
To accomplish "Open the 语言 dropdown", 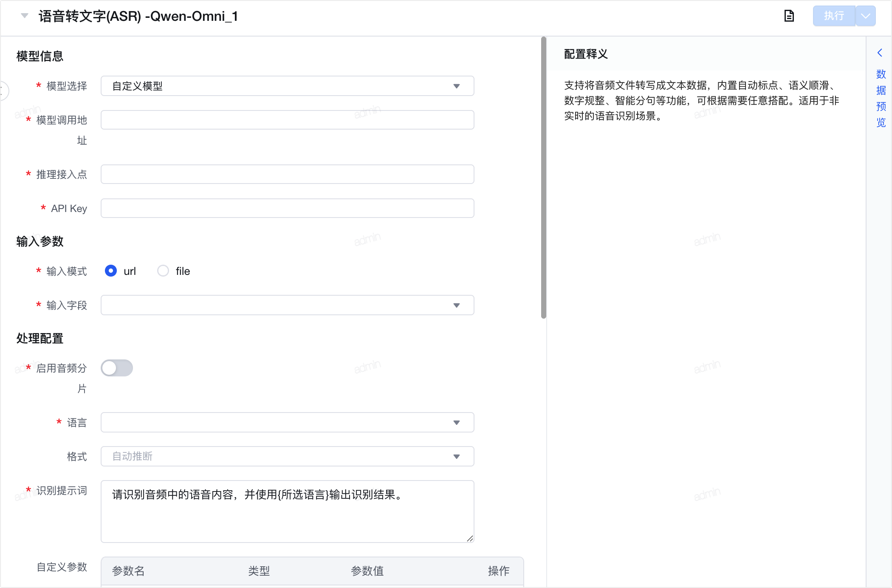I will [287, 422].
